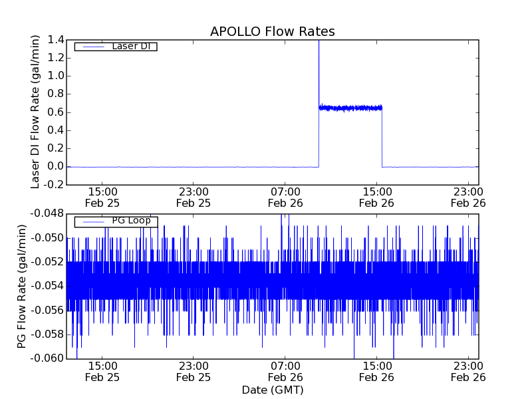Click the -0.048 tick on lower y-axis
This screenshot has width=532, height=399.
(x=47, y=213)
